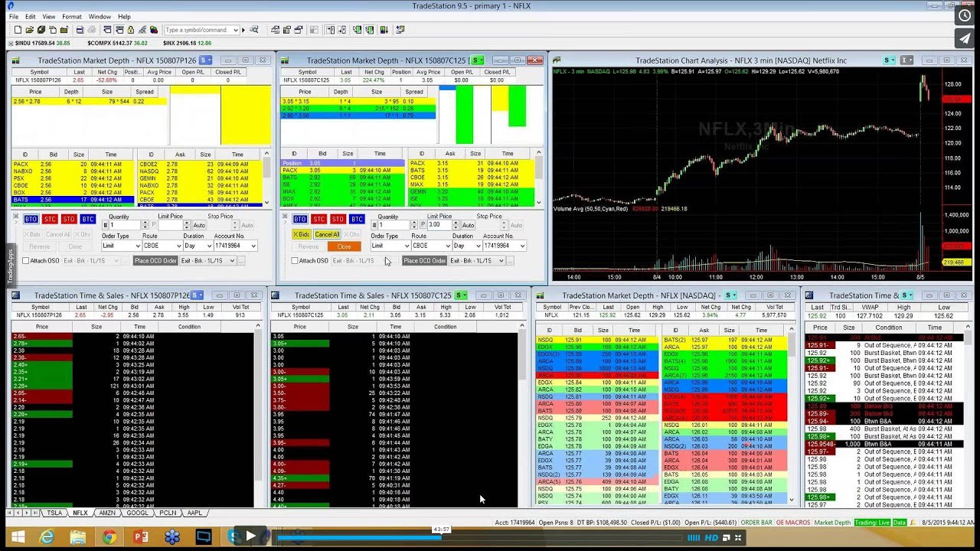Click the red STO button in the P126 order bar
Viewport: 980px width, 551px height.
coord(69,219)
